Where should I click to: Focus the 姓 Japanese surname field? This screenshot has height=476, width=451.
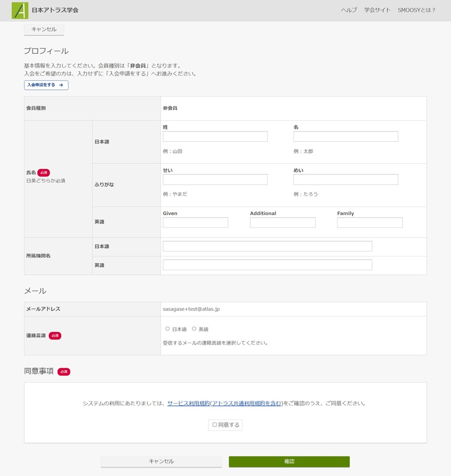click(215, 137)
